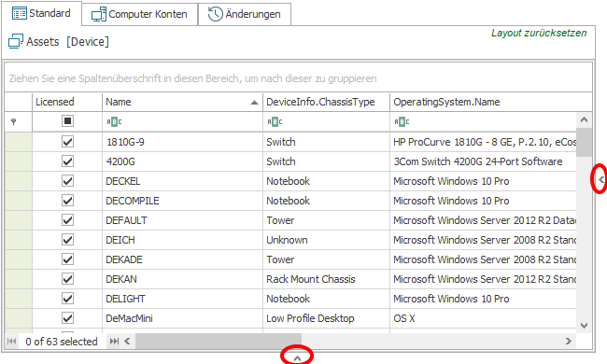The width and height of the screenshot is (607, 364).
Task: Open the OperatingSystem.Name filter operator icon
Action: click(x=402, y=122)
